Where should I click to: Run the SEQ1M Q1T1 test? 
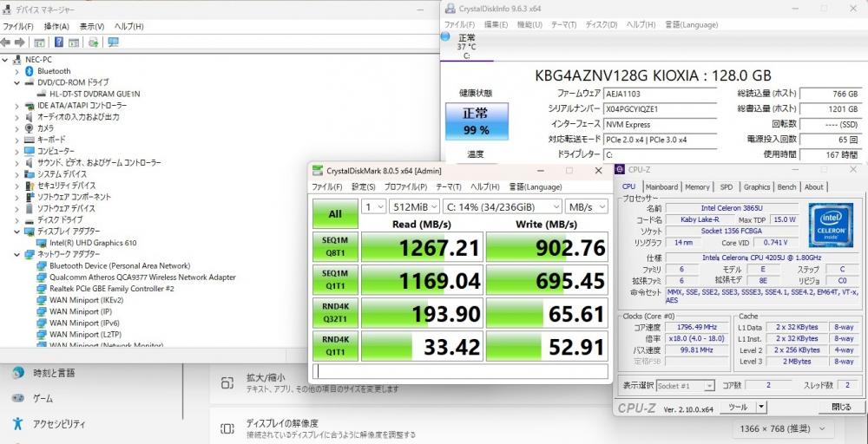[335, 280]
